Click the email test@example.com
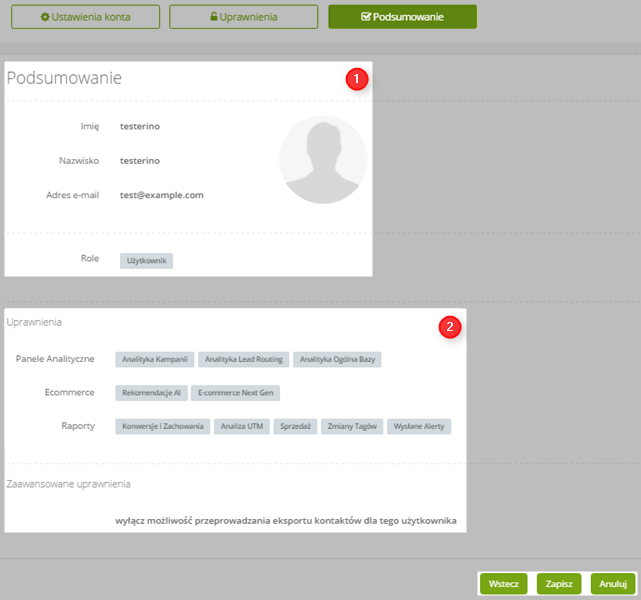This screenshot has width=641, height=600. pyautogui.click(x=161, y=195)
